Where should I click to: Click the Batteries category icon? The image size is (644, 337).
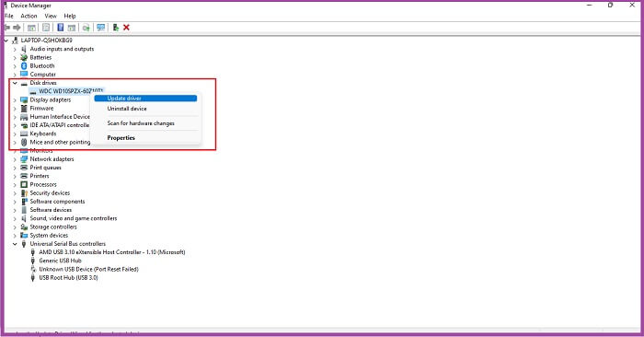click(x=24, y=57)
